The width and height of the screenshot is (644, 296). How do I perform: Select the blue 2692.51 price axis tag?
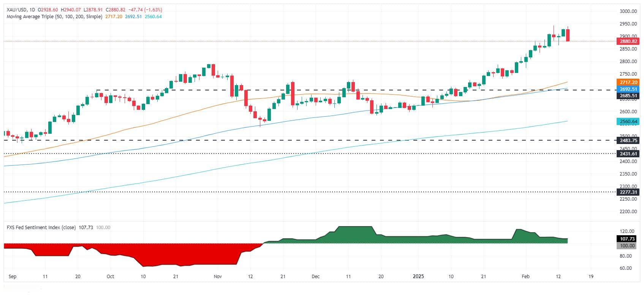point(628,89)
